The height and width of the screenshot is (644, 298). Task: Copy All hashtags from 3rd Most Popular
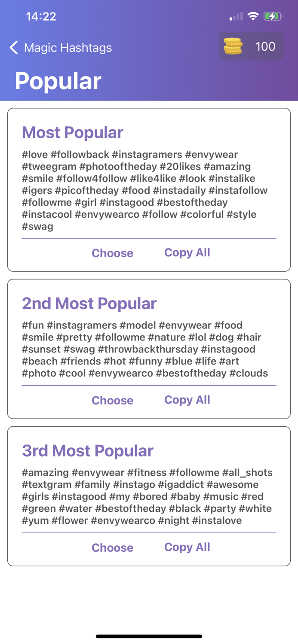[x=187, y=547]
